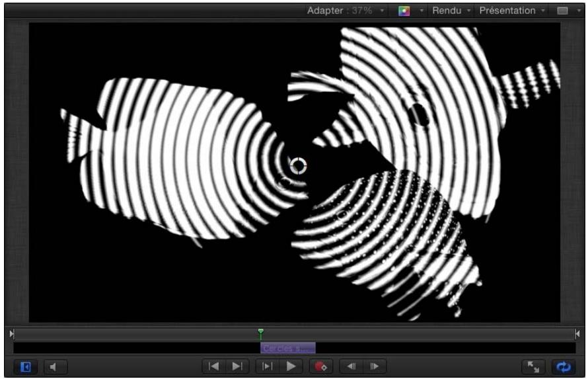
Task: Click the gray view layout icon
Action: [562, 11]
